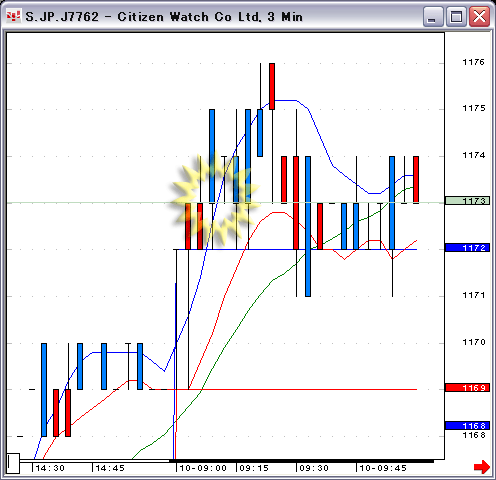Viewport: 496px width, 480px height.
Task: Click the 1170 price axis label
Action: [473, 342]
